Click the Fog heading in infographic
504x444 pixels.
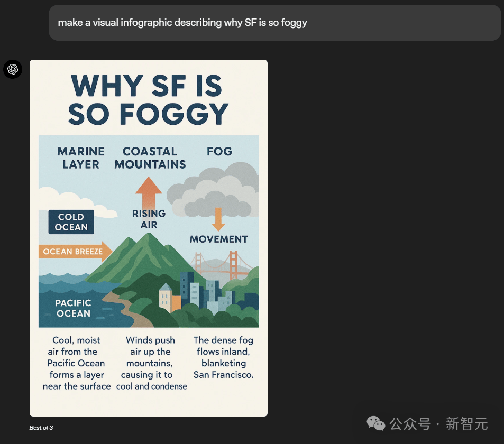coord(219,151)
